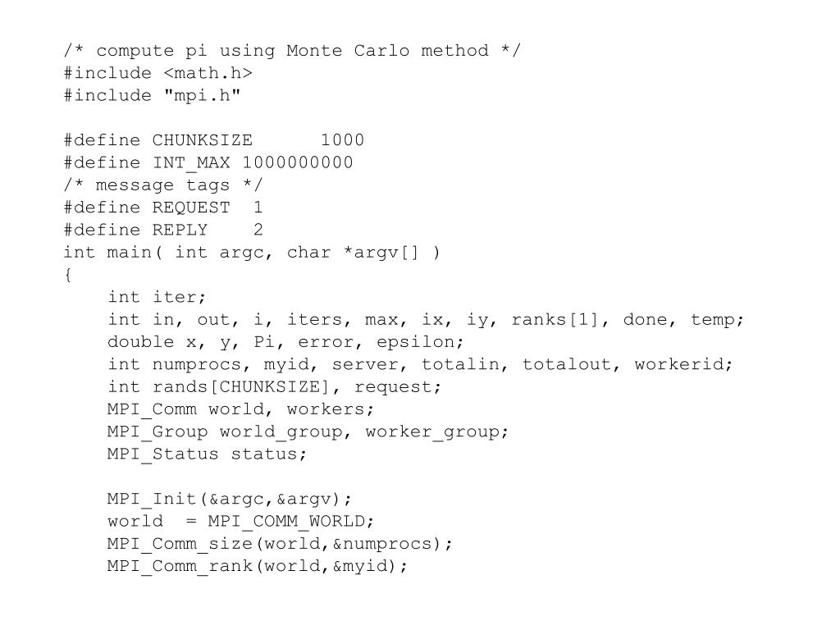Click the int iter declaration
840x630 pixels.
click(x=157, y=297)
